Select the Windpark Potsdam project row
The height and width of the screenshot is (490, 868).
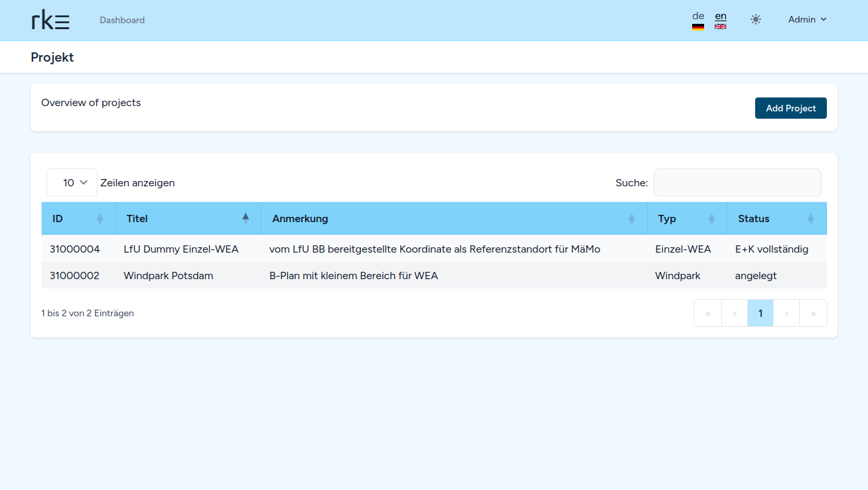[169, 276]
